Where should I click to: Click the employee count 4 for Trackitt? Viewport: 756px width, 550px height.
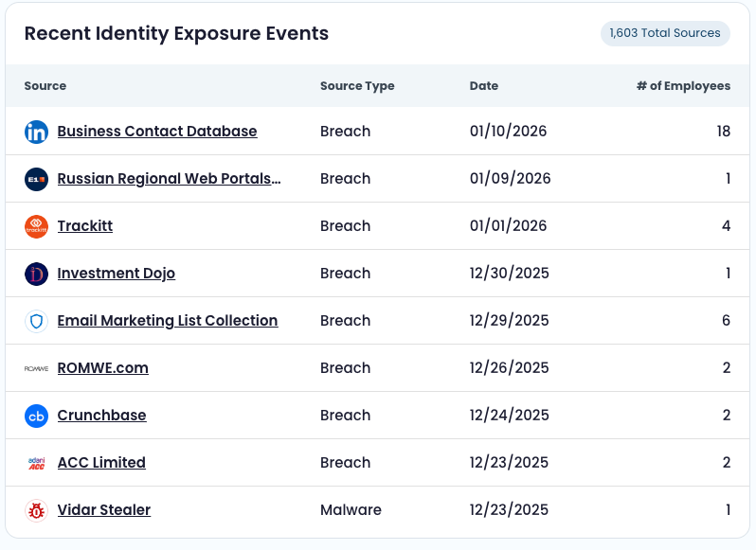point(726,225)
